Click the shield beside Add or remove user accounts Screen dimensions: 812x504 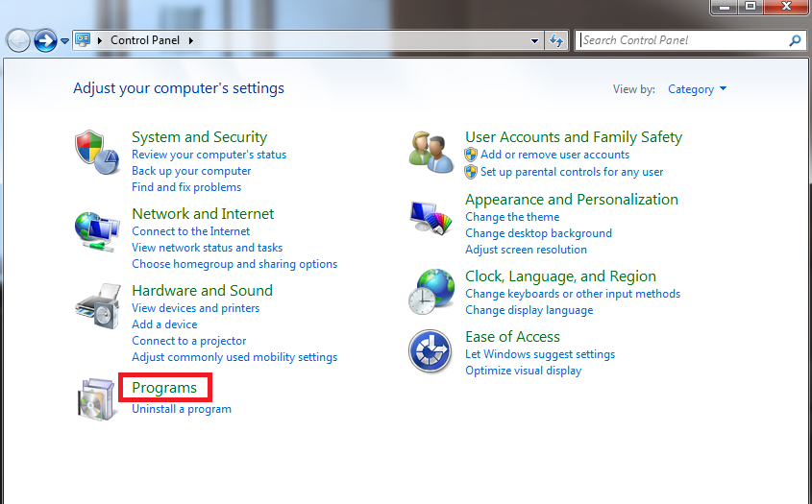pos(471,155)
